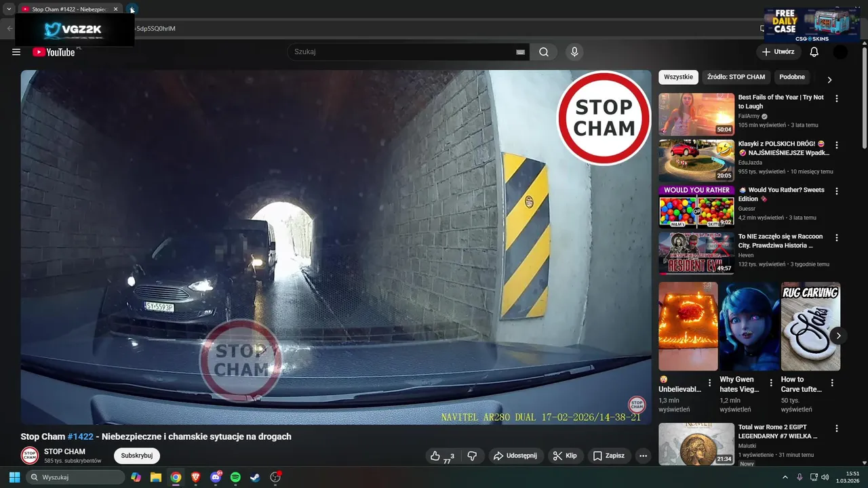The image size is (868, 488).
Task: Open Stop Cham channel avatar
Action: pyautogui.click(x=29, y=455)
